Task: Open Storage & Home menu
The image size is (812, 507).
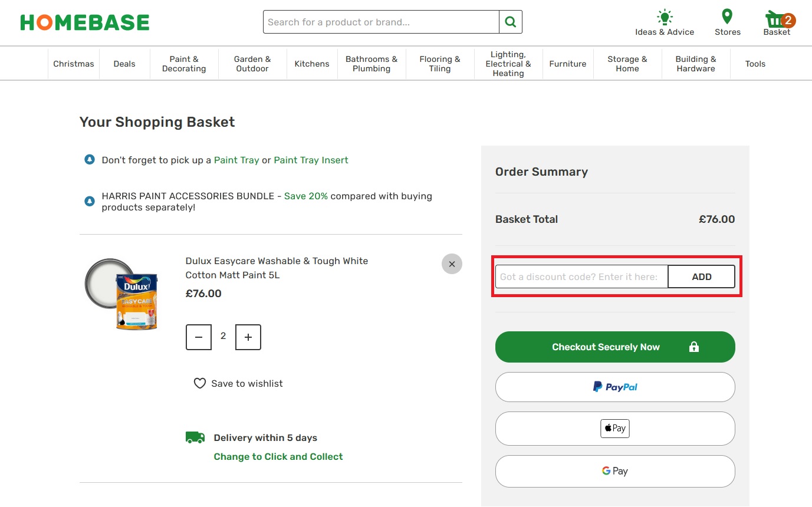Action: pos(627,64)
